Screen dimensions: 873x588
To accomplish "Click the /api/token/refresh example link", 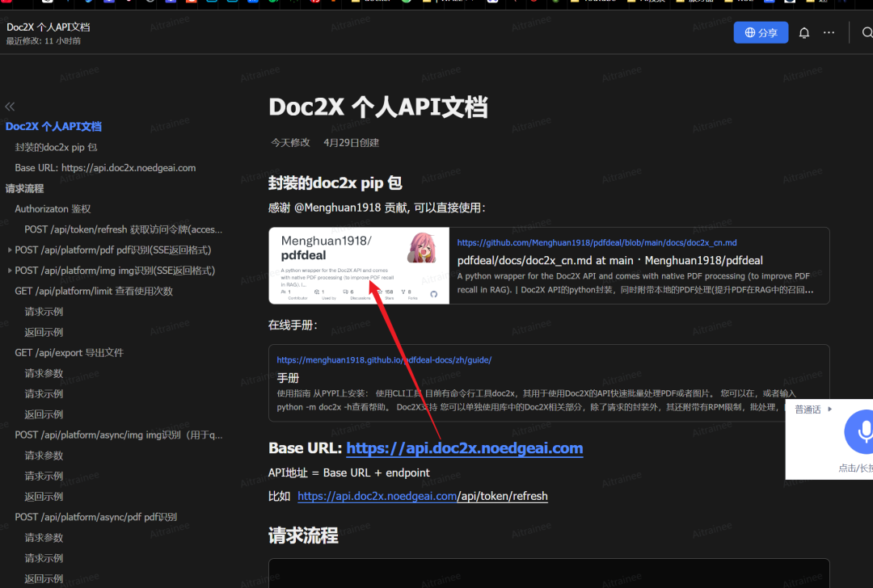I will point(422,496).
